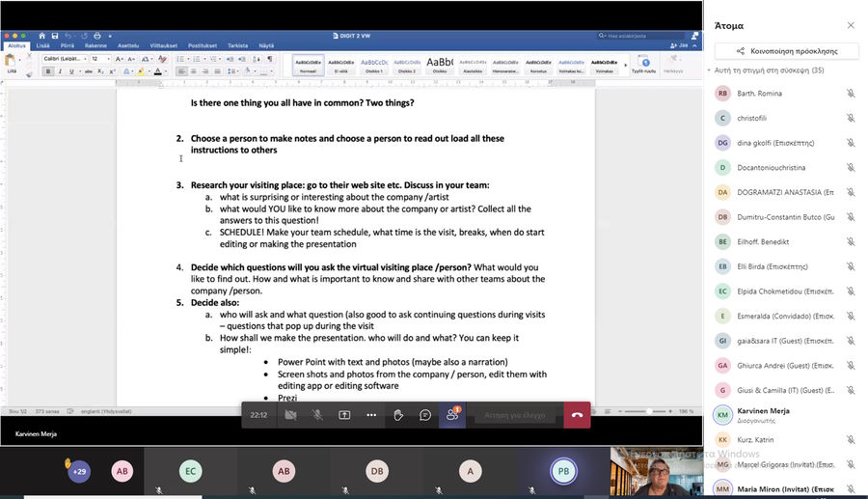Click the share screen icon

(344, 415)
